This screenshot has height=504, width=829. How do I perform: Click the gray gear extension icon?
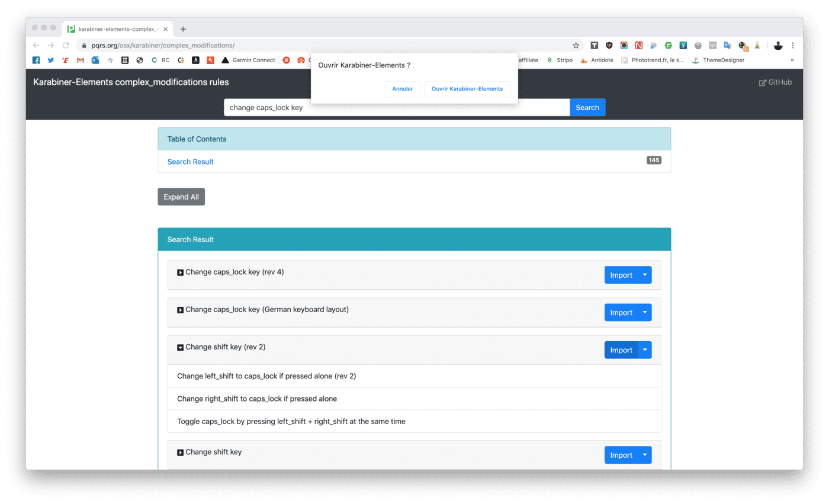[698, 45]
